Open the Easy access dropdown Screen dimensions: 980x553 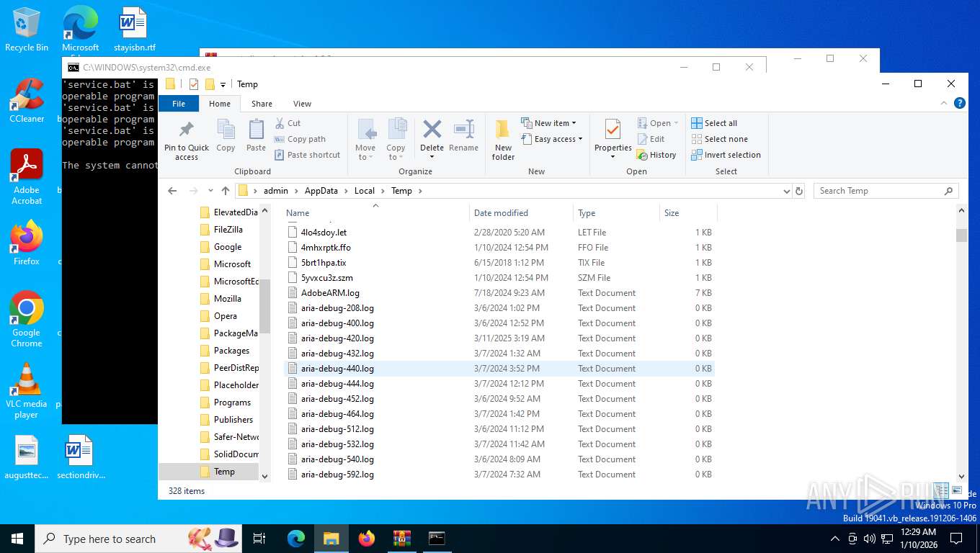(x=552, y=139)
